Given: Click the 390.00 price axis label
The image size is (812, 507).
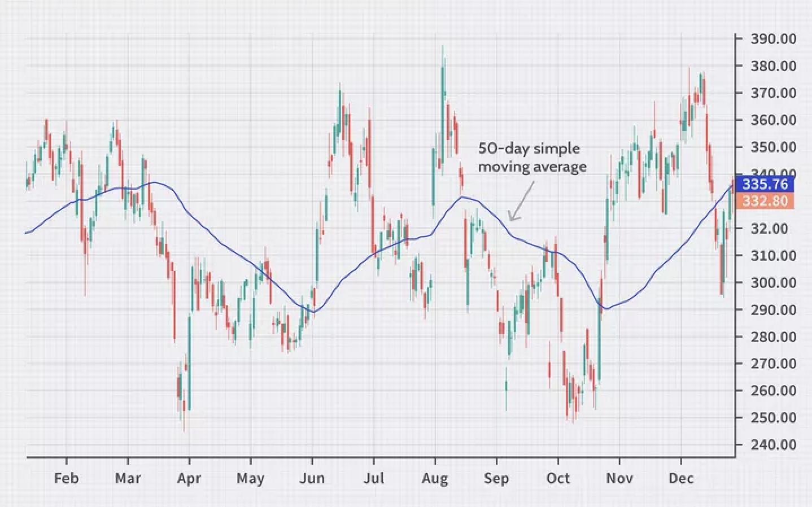Looking at the screenshot, I should pyautogui.click(x=773, y=39).
